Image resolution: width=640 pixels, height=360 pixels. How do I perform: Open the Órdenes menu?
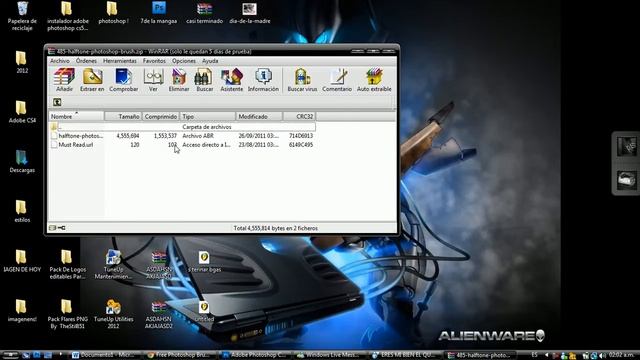tap(86, 61)
